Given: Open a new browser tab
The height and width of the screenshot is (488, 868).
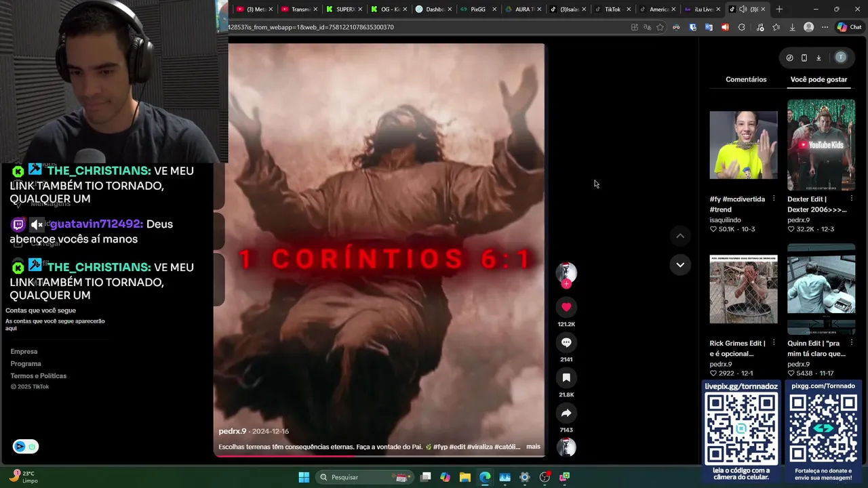Looking at the screenshot, I should point(779,9).
